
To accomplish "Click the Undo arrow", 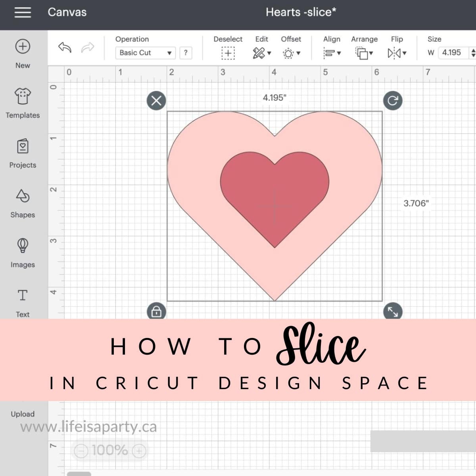I will (x=65, y=48).
